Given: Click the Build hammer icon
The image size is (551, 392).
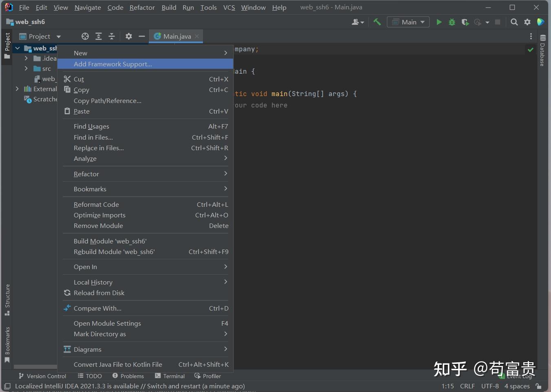Looking at the screenshot, I should [x=377, y=22].
